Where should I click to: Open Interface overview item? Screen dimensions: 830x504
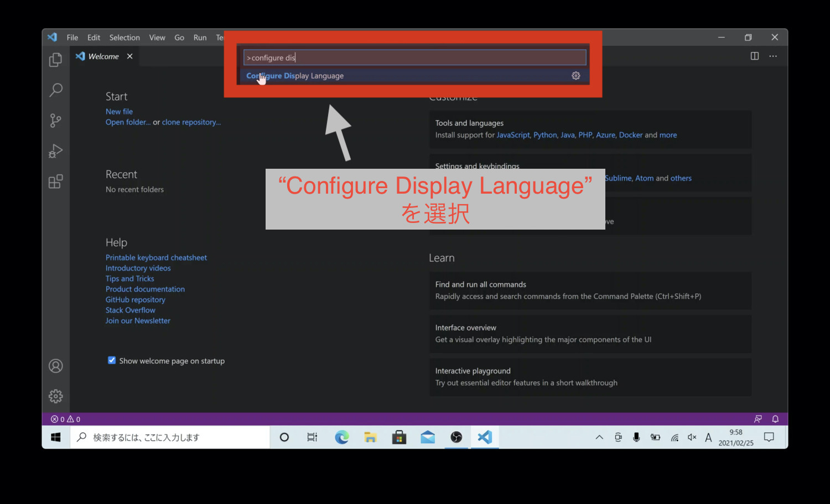click(590, 334)
